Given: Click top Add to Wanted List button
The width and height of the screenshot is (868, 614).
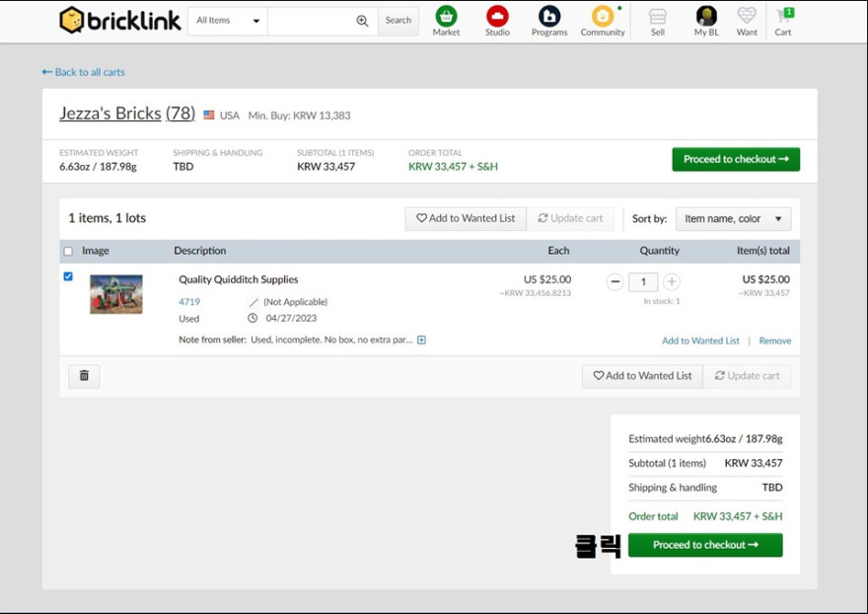Looking at the screenshot, I should pos(466,218).
